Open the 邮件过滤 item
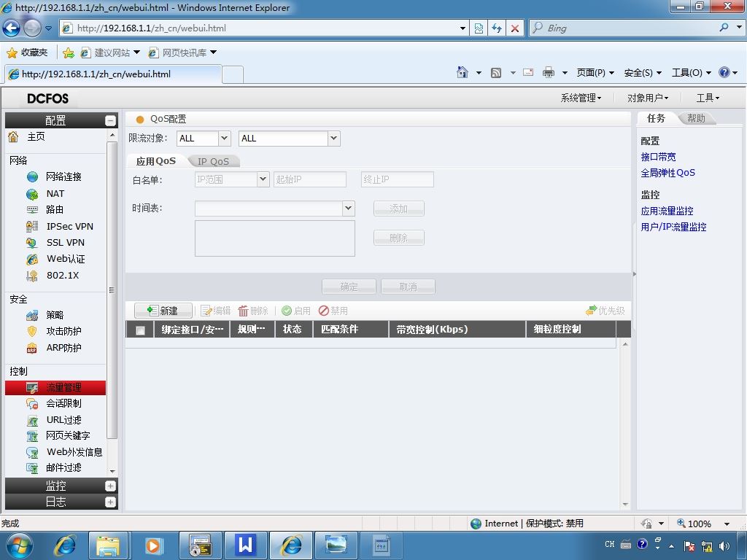The image size is (747, 560). pyautogui.click(x=64, y=467)
